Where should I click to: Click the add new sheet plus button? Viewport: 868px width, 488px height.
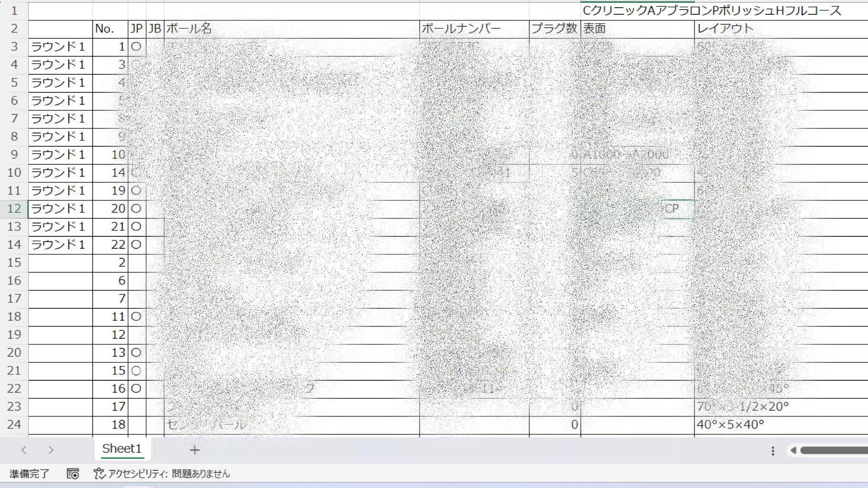tap(195, 450)
